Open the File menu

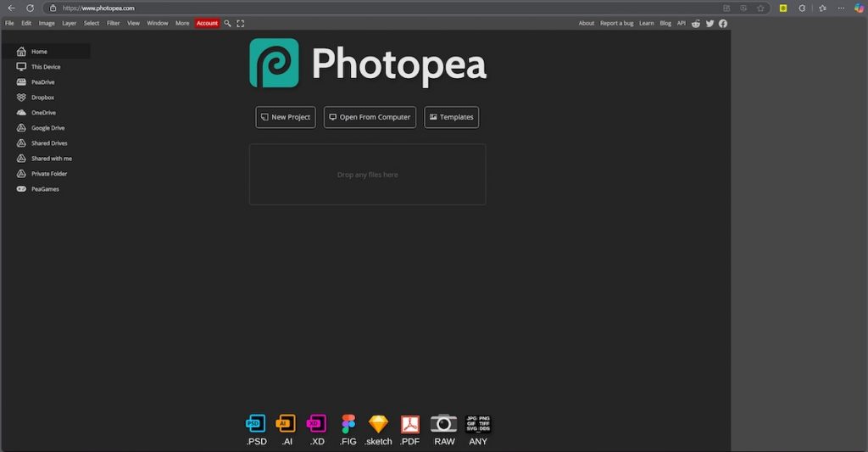coord(9,23)
